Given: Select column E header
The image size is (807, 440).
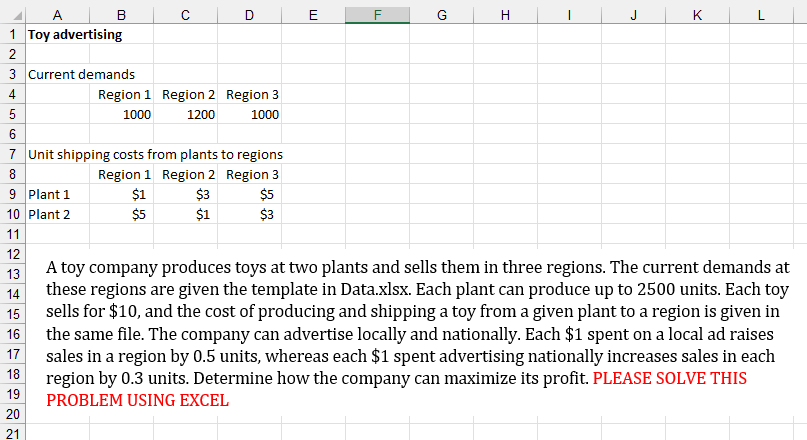Looking at the screenshot, I should 313,15.
